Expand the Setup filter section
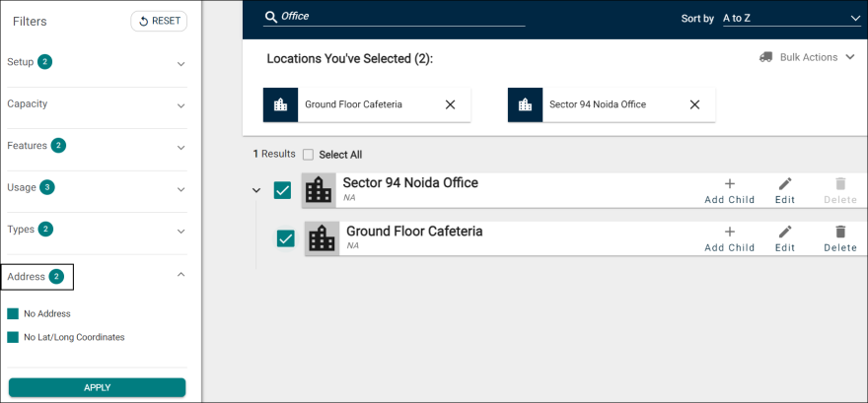 point(181,64)
